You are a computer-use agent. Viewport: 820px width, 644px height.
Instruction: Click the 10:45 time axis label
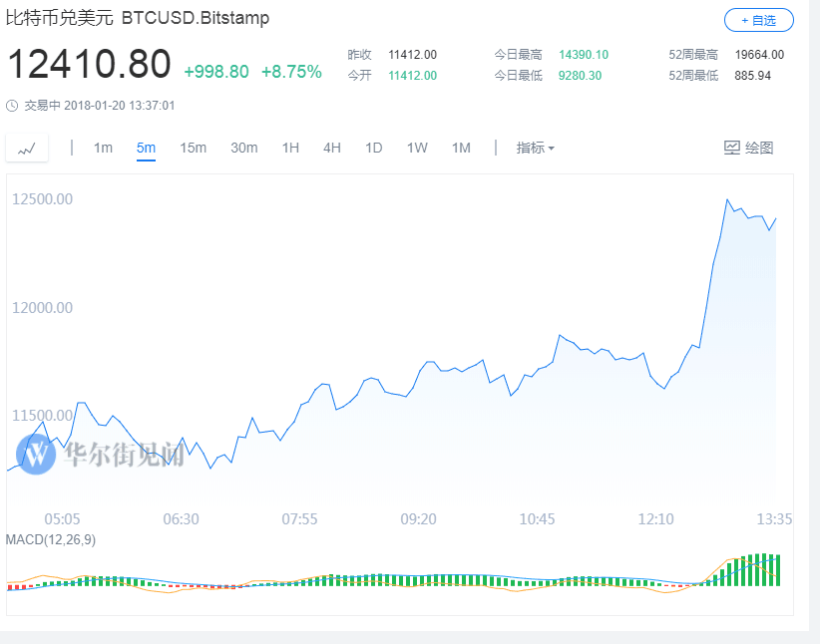click(537, 519)
